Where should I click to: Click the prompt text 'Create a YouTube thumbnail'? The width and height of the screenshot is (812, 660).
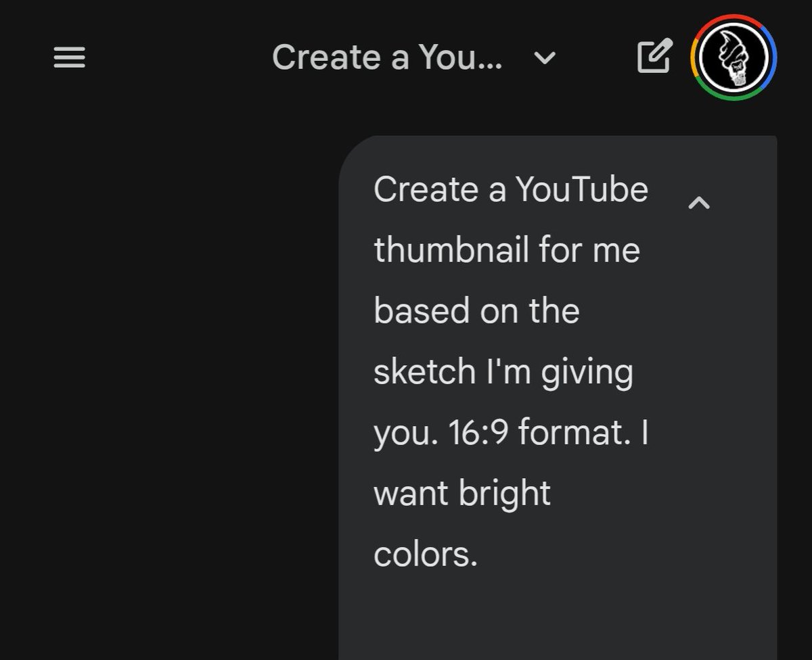511,220
